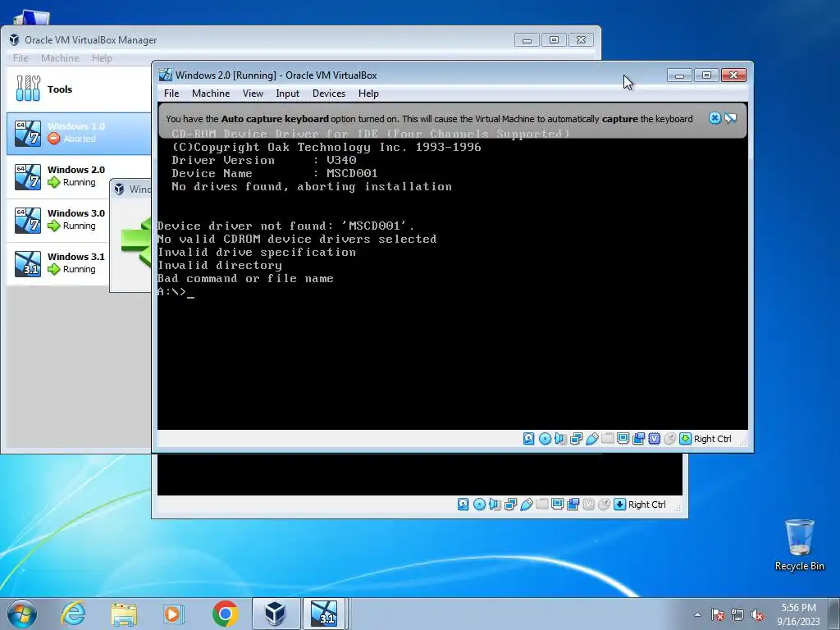
Task: Select the Windows 1.0 Aborted machine
Action: tap(79, 133)
